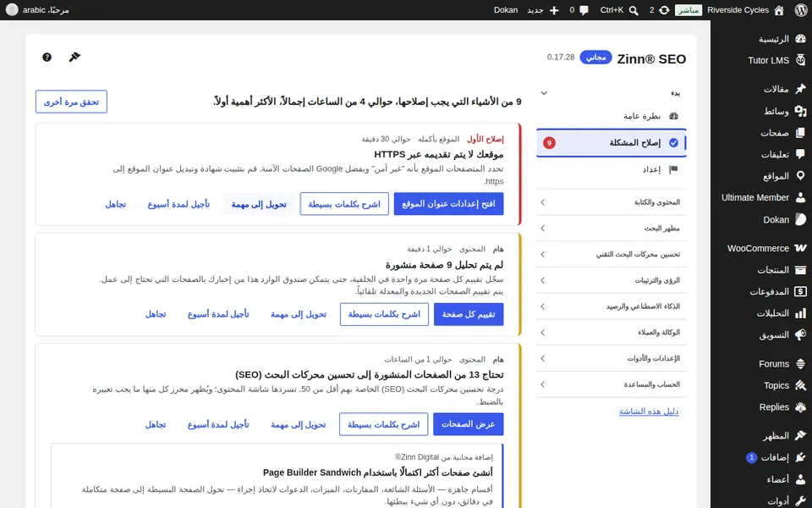Click the Tutor LMS sidebar icon
The height and width of the screenshot is (508, 812).
[x=800, y=60]
